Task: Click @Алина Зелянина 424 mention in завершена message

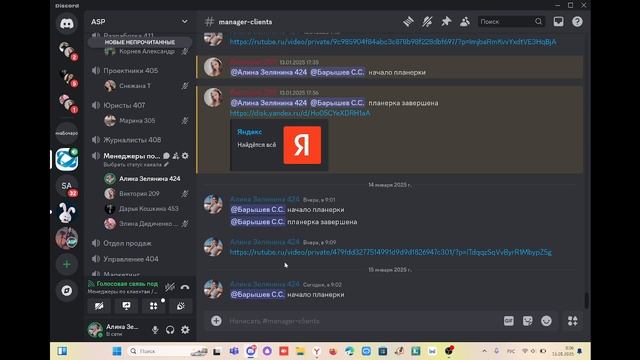Action: click(x=269, y=103)
